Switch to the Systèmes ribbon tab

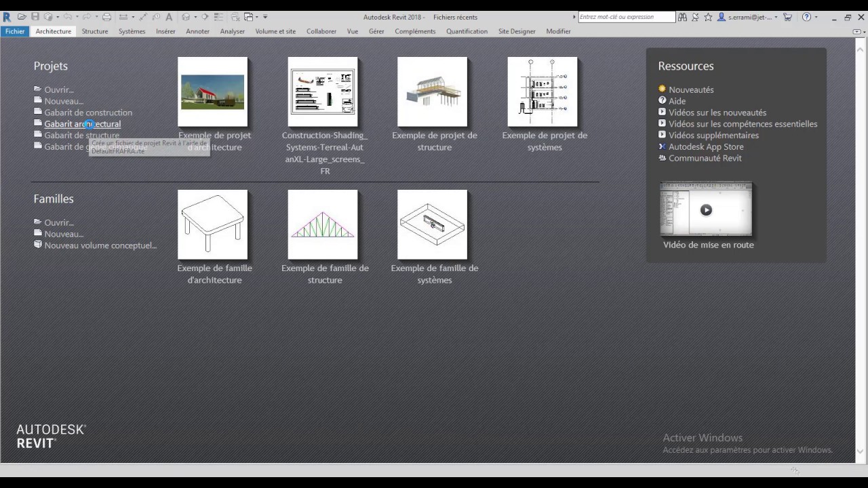132,31
